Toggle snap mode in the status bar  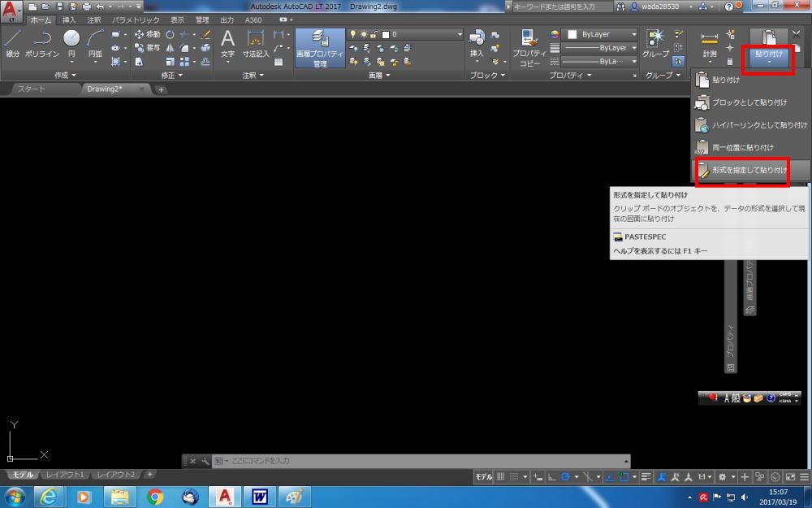[x=514, y=477]
